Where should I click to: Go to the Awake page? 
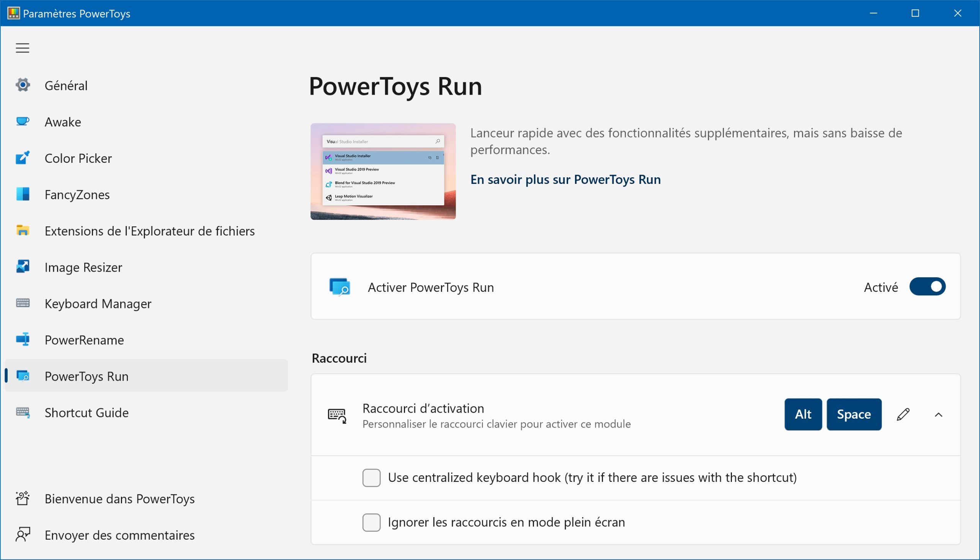click(x=146, y=121)
